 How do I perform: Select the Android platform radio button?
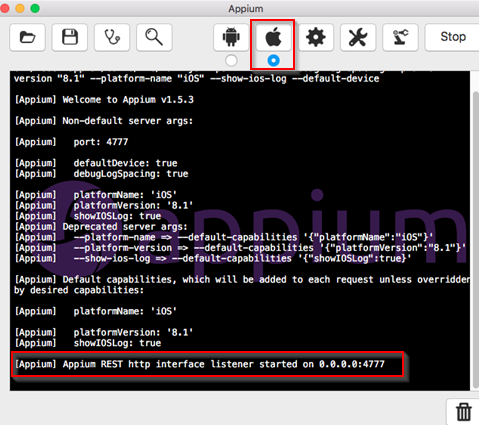click(231, 61)
